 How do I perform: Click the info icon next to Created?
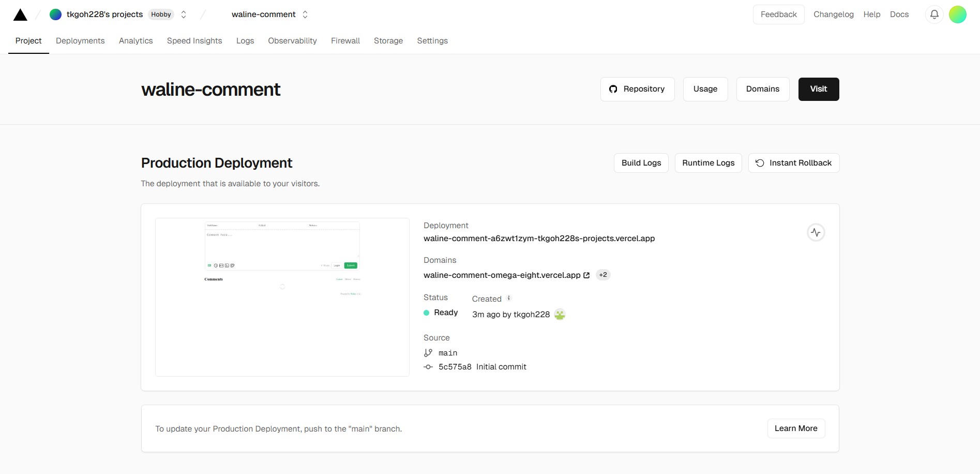point(509,298)
